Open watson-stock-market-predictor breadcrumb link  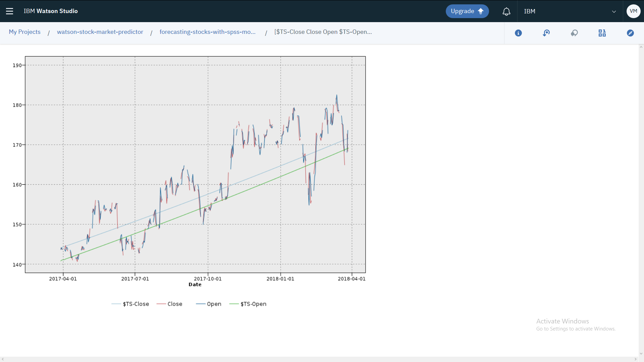point(100,32)
